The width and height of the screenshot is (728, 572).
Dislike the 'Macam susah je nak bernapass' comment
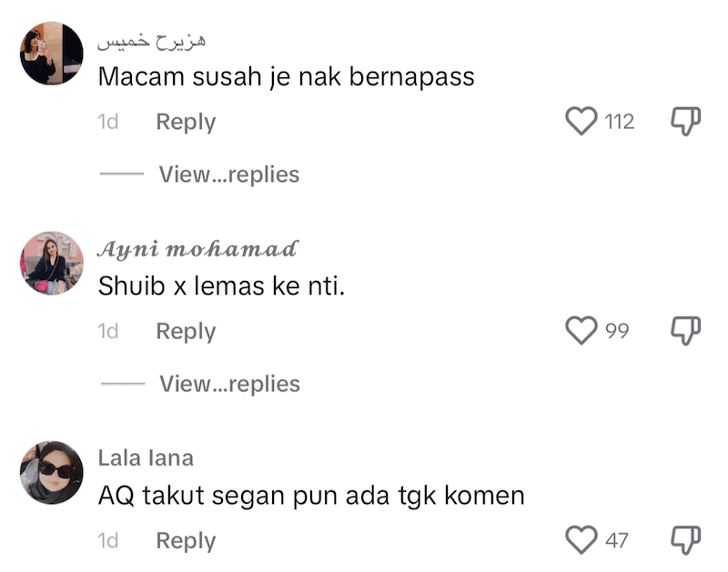point(684,118)
